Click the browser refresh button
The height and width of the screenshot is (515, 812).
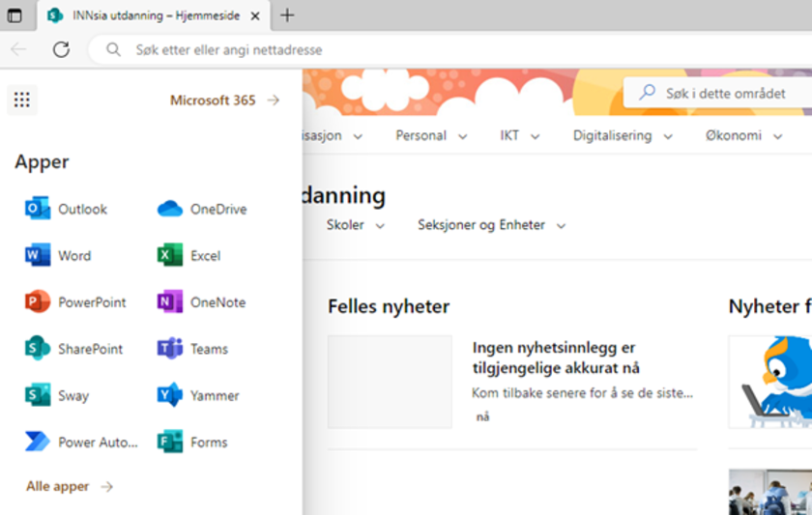click(61, 49)
